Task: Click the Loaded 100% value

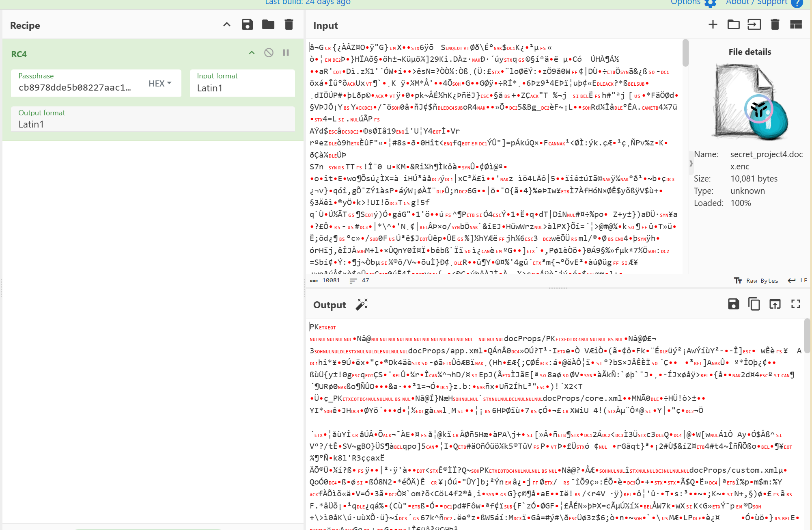Action: 741,203
